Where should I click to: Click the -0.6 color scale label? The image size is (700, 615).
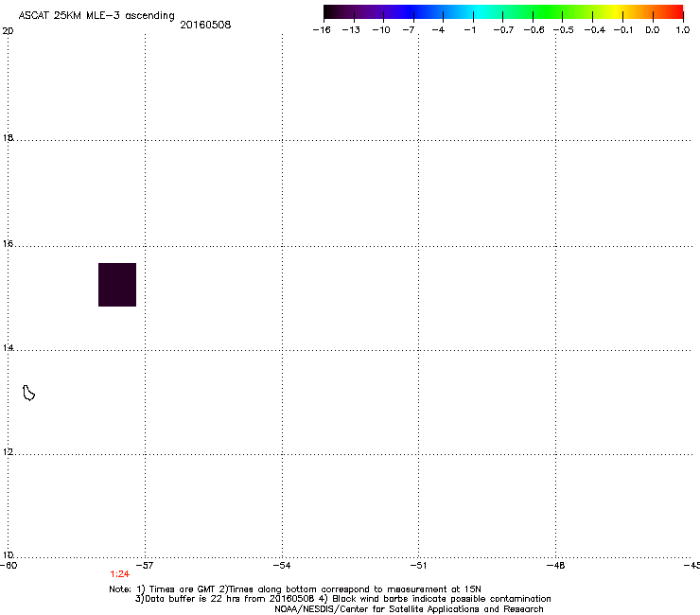(534, 30)
